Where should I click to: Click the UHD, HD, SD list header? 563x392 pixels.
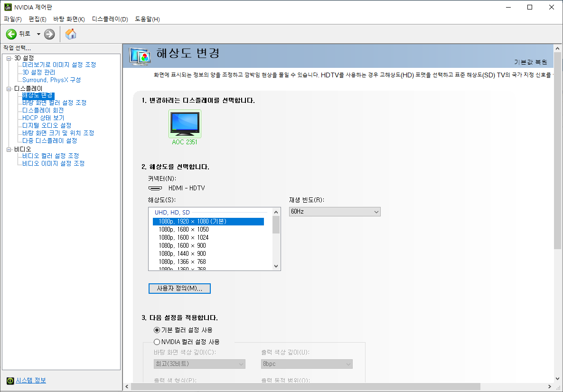point(172,213)
